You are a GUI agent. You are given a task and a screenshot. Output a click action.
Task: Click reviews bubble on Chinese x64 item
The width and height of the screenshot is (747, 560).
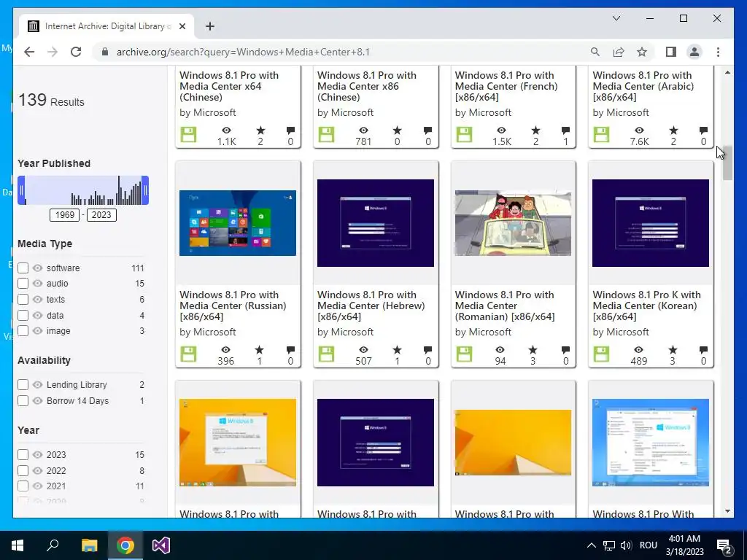(290, 130)
